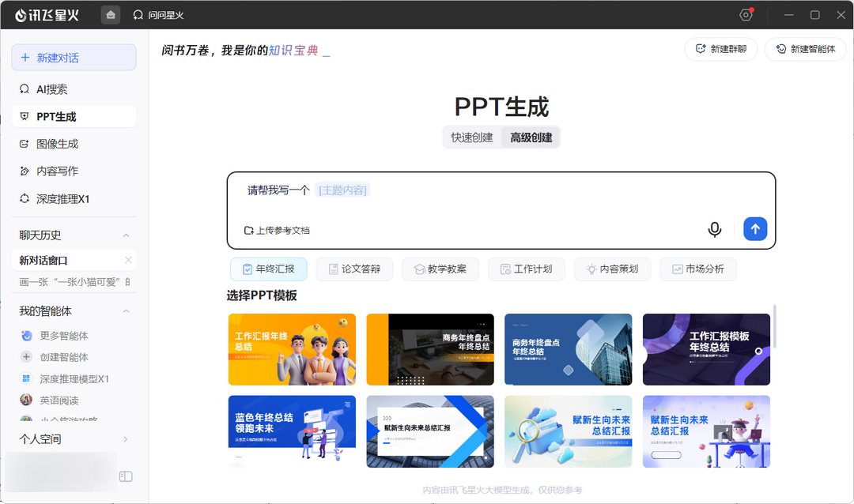Choose the 商务年终盘点 blue building template
The width and height of the screenshot is (854, 504).
568,349
